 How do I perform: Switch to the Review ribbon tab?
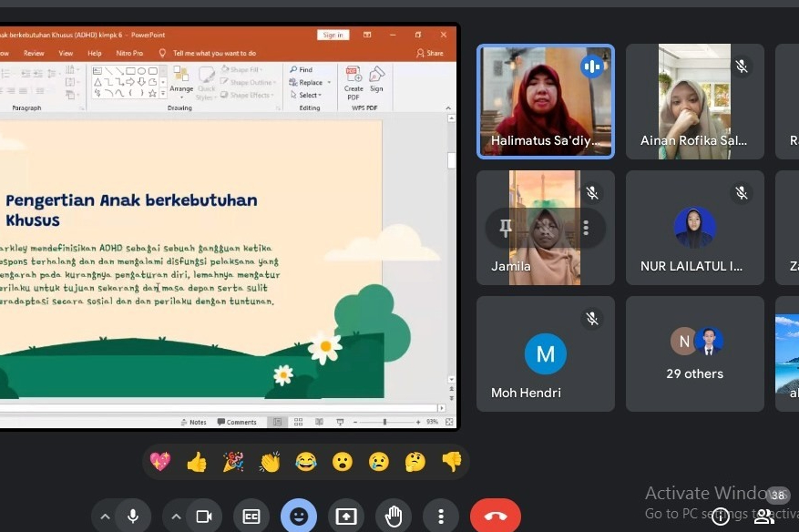point(35,53)
